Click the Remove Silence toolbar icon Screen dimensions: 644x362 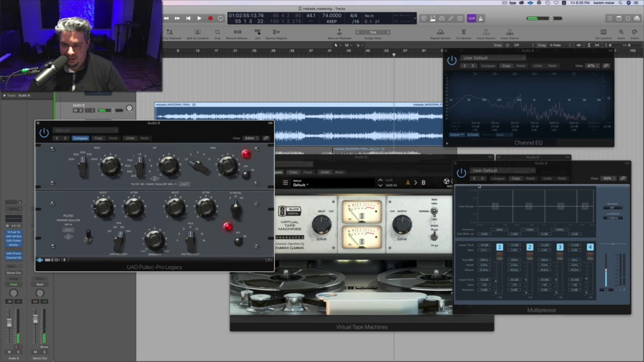point(237,34)
